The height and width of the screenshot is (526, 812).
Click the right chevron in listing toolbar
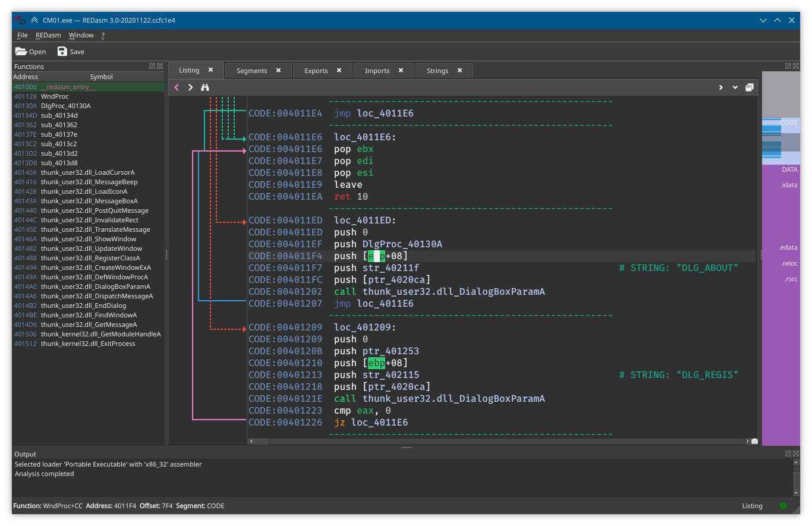(x=720, y=87)
